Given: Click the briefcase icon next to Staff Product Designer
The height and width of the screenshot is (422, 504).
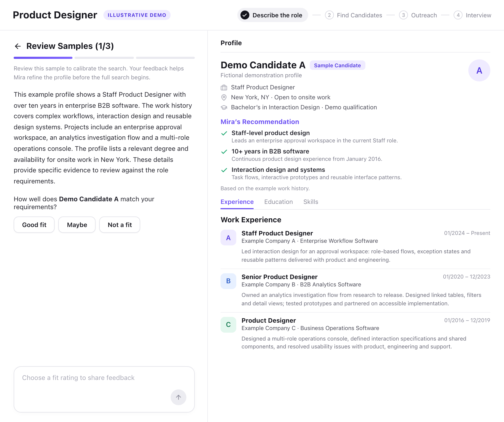Looking at the screenshot, I should 224,88.
